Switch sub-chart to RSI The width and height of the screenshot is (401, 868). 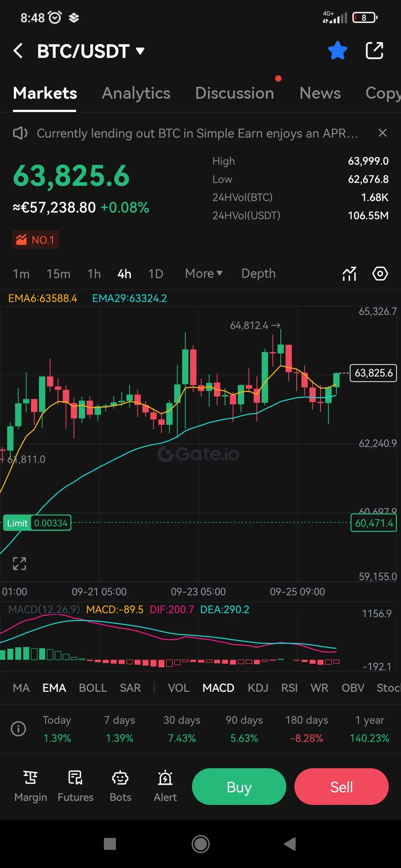289,688
